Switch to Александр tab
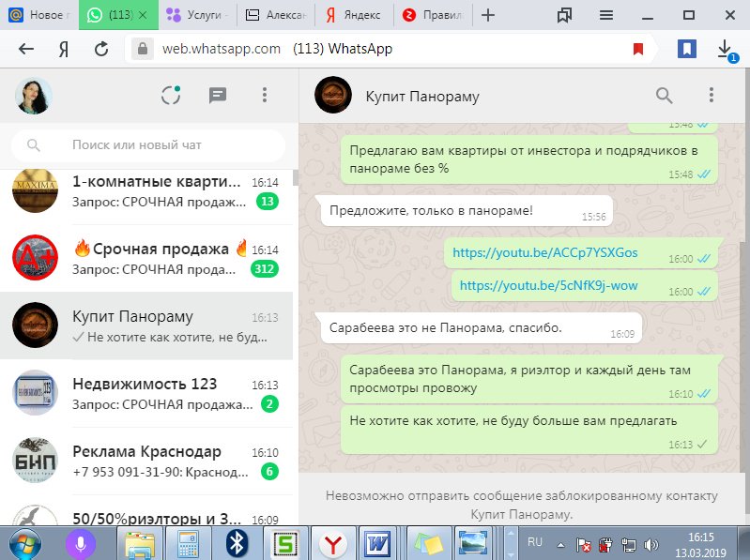750x560 pixels. 276,15
